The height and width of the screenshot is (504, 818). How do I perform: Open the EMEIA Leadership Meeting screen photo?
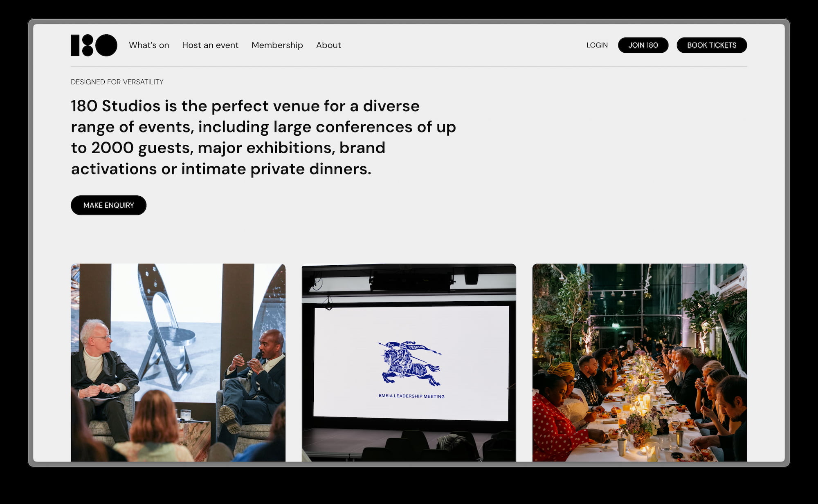tap(409, 363)
